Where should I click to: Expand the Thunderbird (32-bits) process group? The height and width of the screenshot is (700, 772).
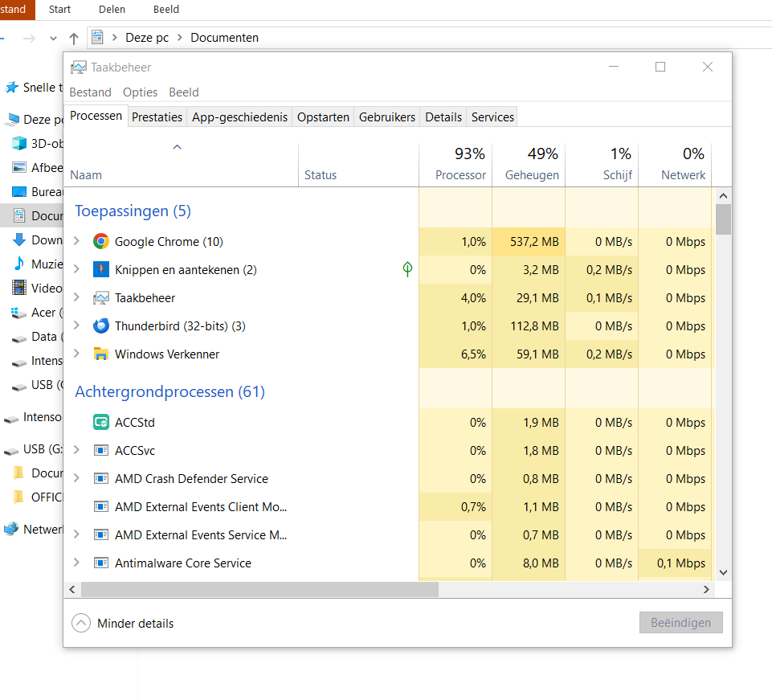pyautogui.click(x=76, y=326)
